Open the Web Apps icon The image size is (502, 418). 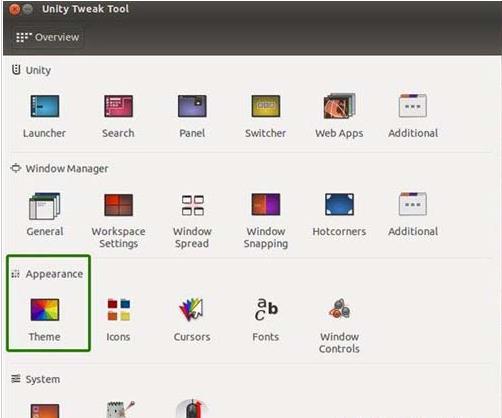[339, 106]
